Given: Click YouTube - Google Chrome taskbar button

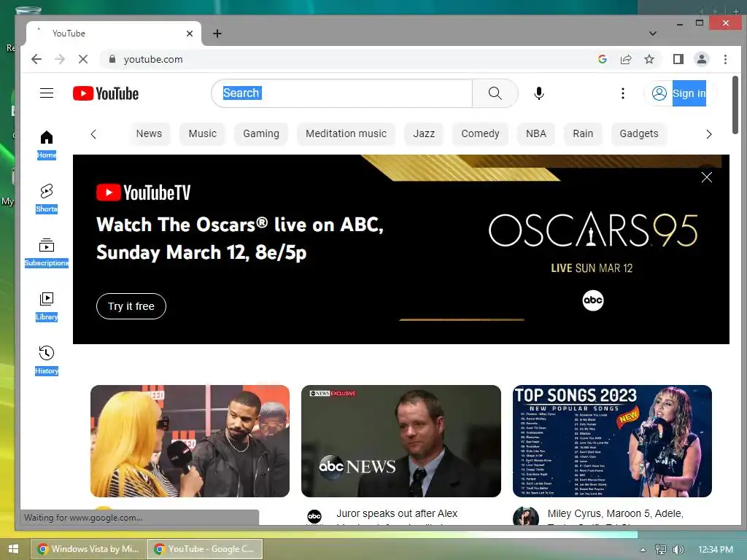Looking at the screenshot, I should coord(205,549).
